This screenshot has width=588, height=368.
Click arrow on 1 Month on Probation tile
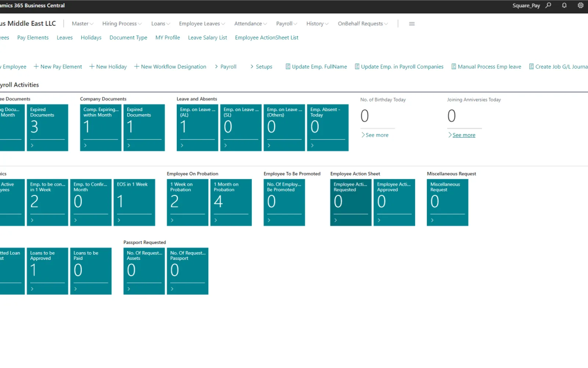click(216, 220)
